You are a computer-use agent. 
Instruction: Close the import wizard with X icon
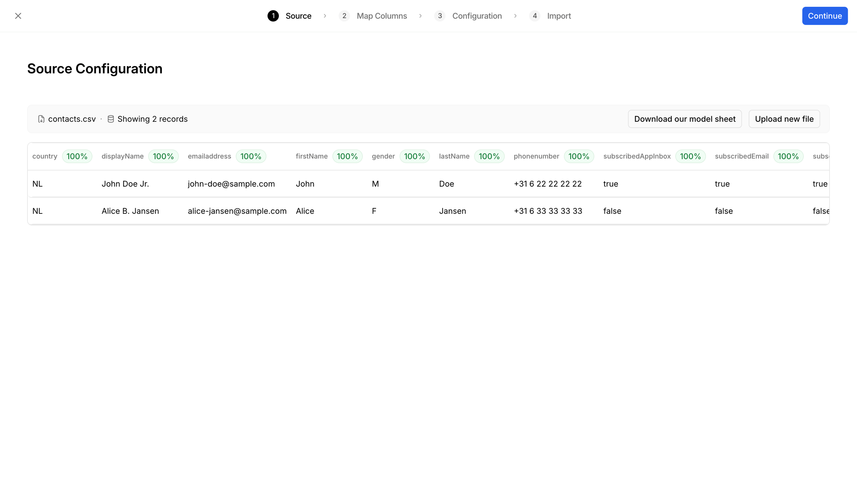[18, 16]
